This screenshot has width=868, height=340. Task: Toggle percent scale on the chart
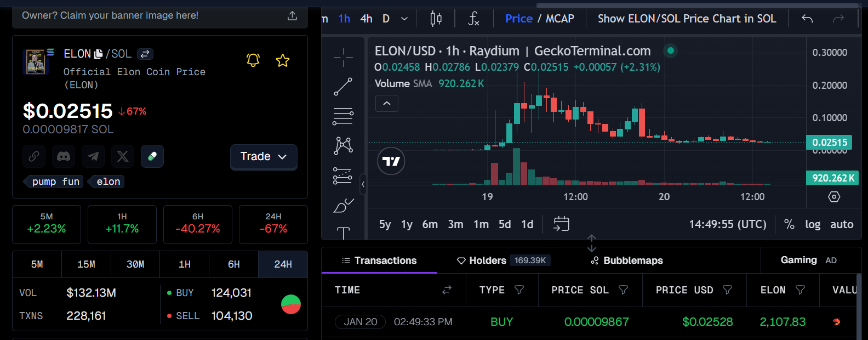(789, 224)
